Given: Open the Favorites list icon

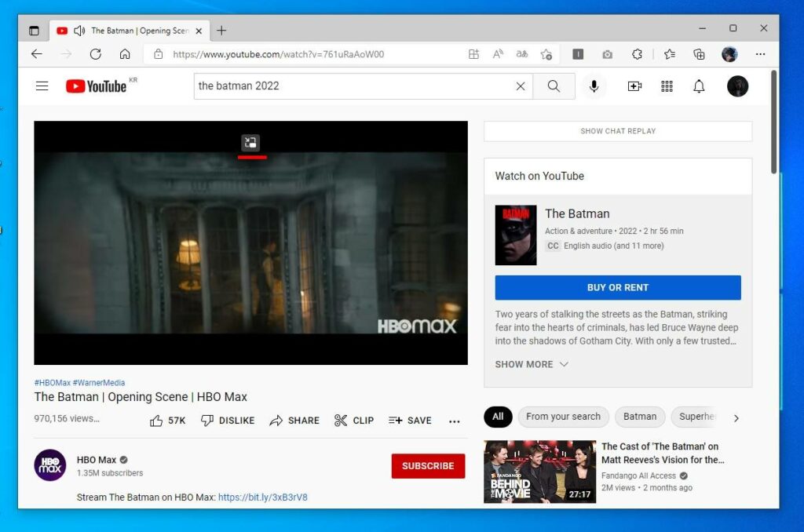Looking at the screenshot, I should pyautogui.click(x=670, y=54).
